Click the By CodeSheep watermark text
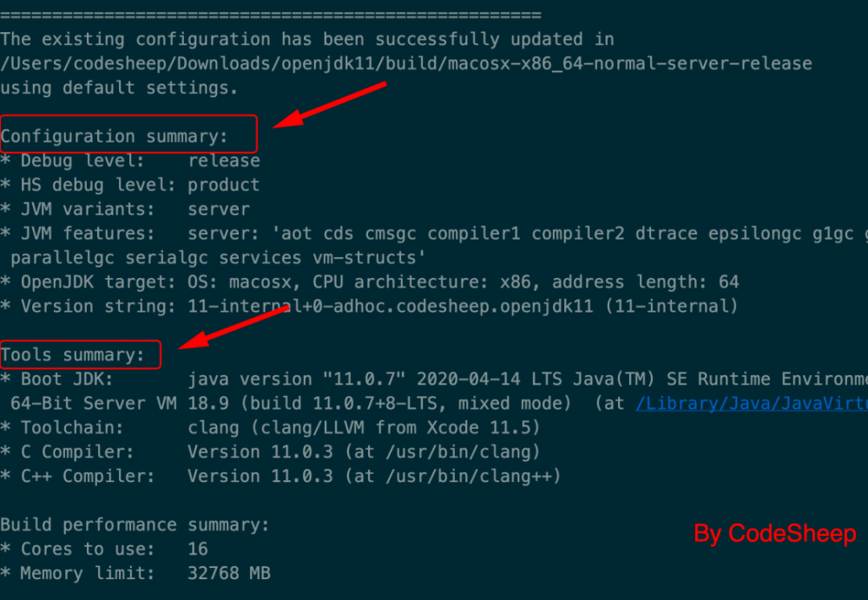The width and height of the screenshot is (868, 600). coord(775,533)
